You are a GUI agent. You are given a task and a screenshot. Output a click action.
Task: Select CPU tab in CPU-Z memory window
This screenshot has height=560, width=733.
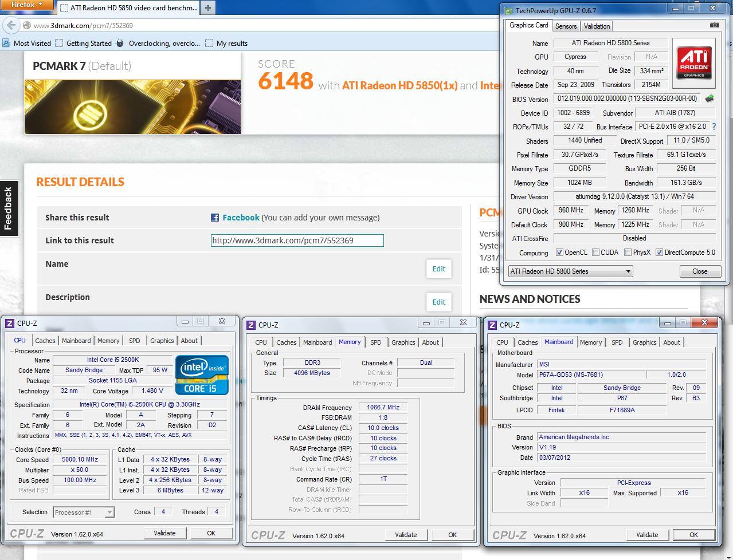[261, 342]
